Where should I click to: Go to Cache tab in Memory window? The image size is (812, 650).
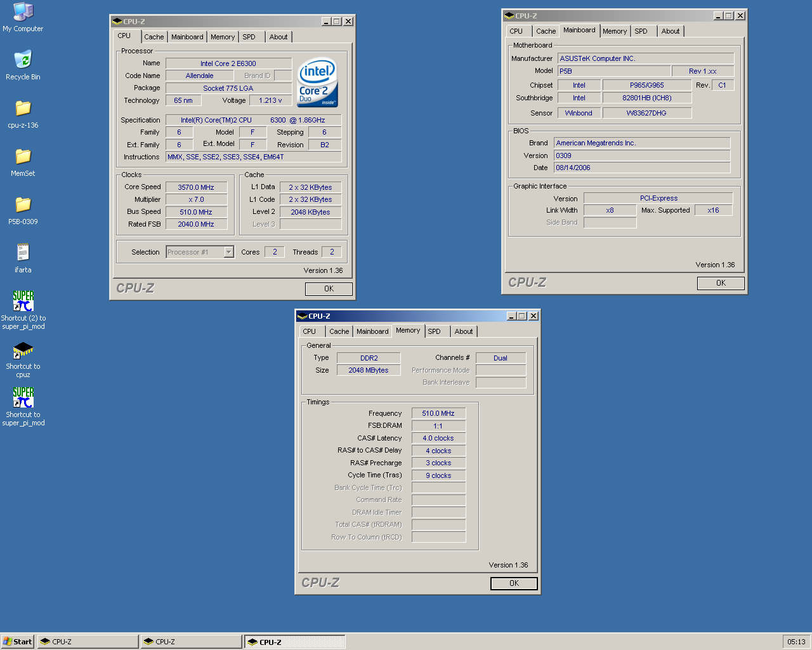(x=339, y=331)
